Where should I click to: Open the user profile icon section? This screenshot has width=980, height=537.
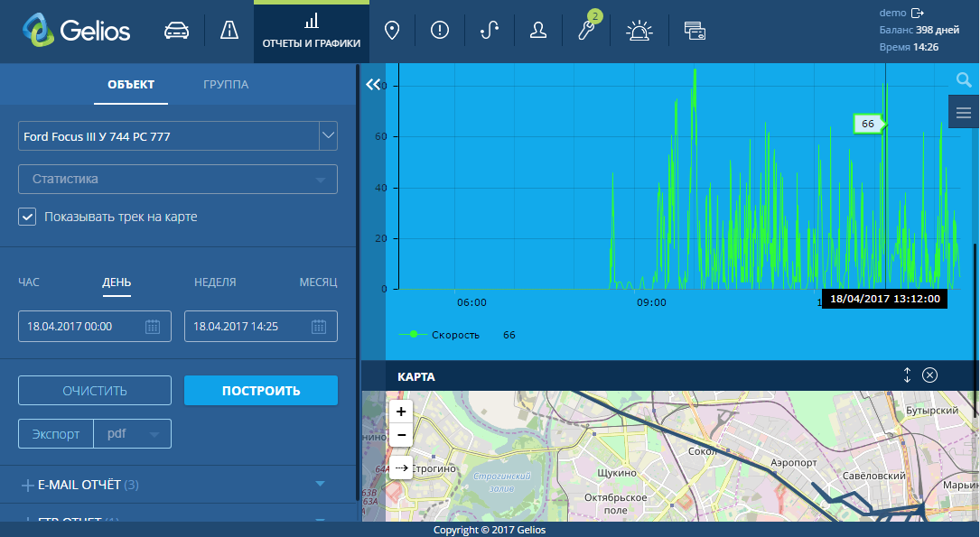(538, 31)
